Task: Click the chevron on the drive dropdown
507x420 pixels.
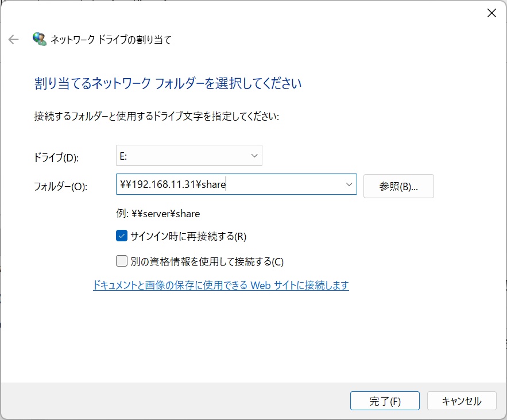Action: point(254,156)
